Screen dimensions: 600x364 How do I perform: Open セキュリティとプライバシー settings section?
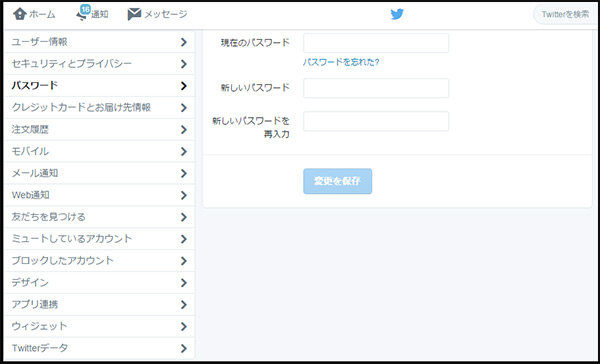(x=99, y=64)
